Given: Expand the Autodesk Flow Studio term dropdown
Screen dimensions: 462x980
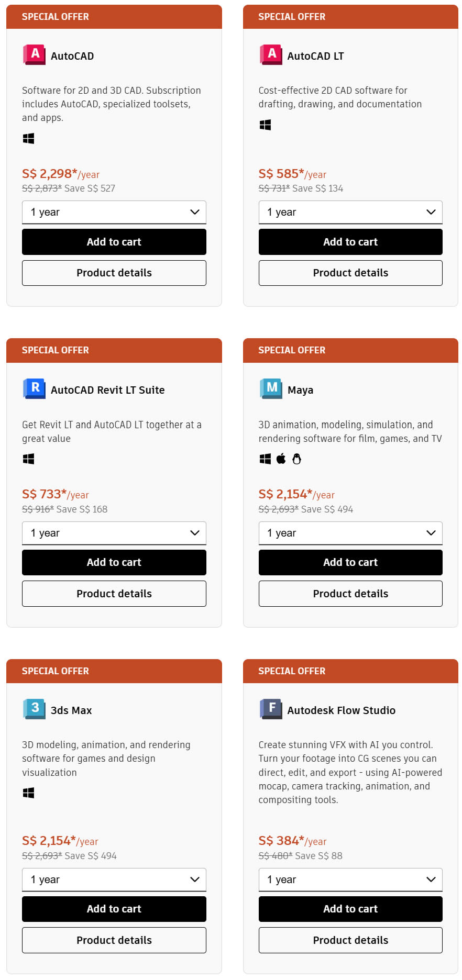Looking at the screenshot, I should point(350,879).
